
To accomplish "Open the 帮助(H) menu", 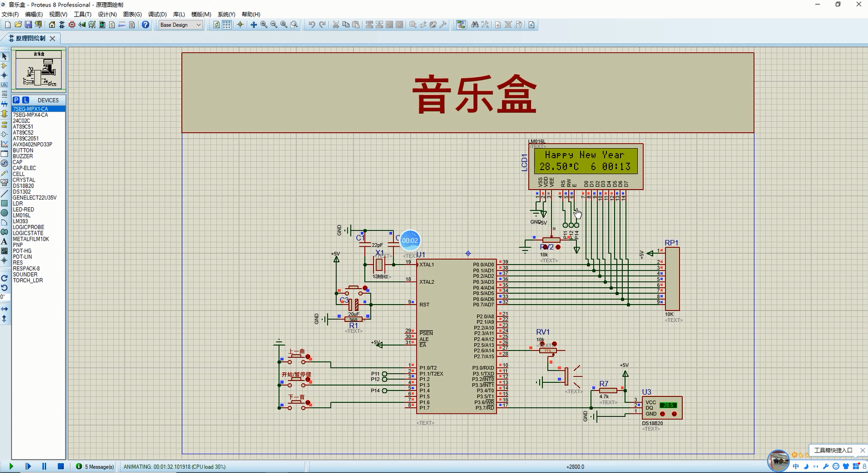I will 251,14.
